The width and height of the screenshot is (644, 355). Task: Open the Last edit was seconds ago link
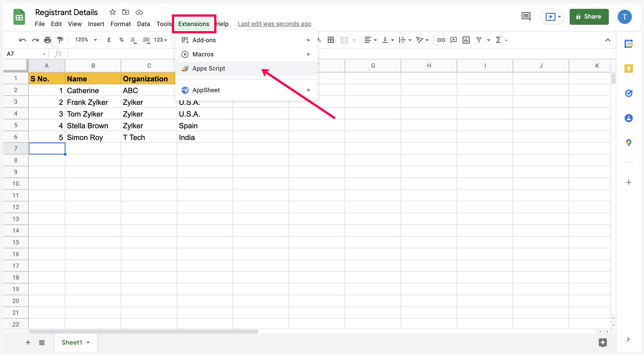pyautogui.click(x=274, y=24)
